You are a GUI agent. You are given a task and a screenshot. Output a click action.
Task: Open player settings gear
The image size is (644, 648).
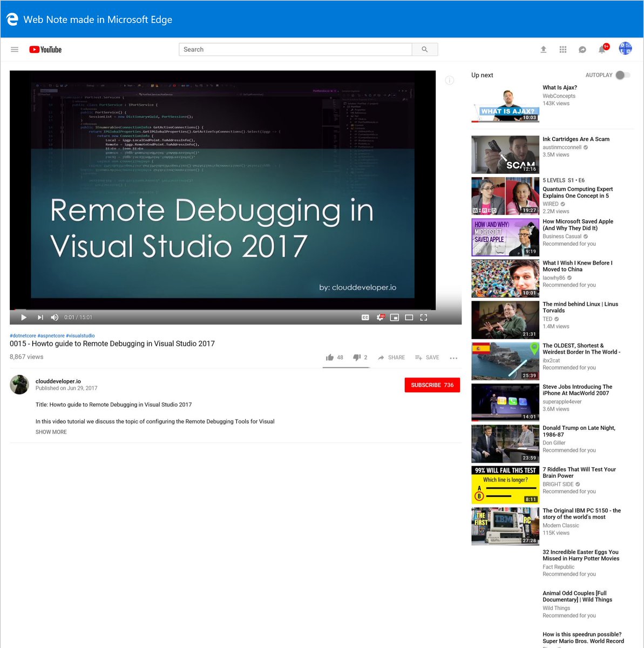click(381, 318)
